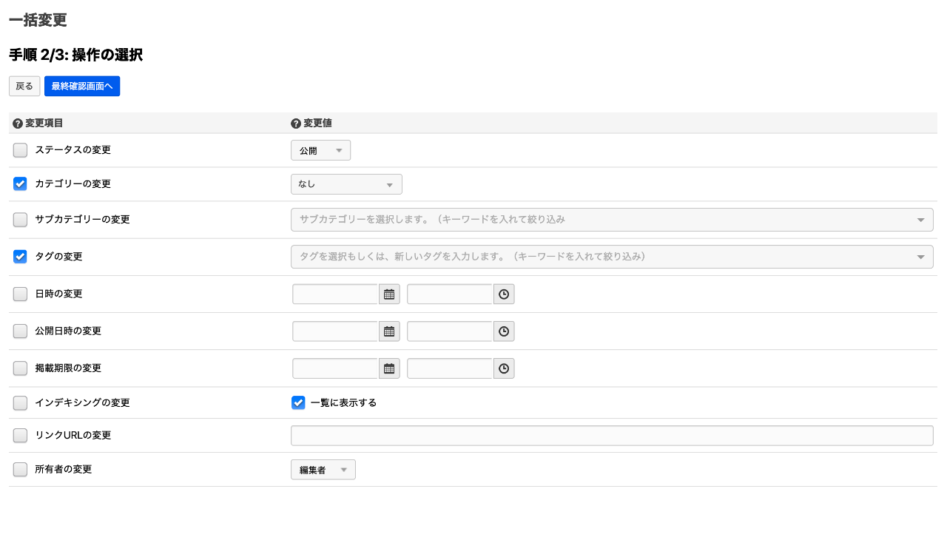Click help icon next to 変更項目 header
The width and height of the screenshot is (947, 560).
coord(18,124)
